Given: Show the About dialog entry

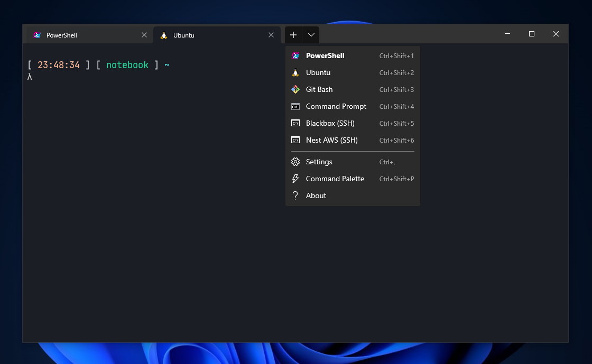Looking at the screenshot, I should click(x=353, y=195).
